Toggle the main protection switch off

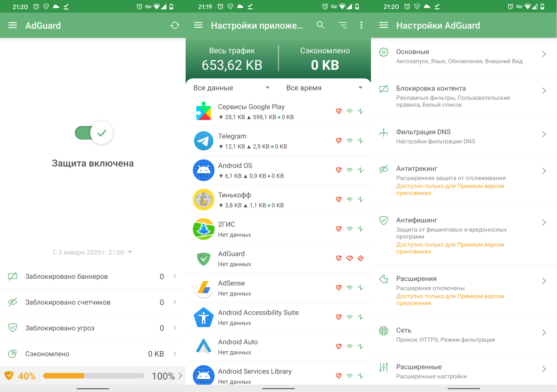click(94, 133)
